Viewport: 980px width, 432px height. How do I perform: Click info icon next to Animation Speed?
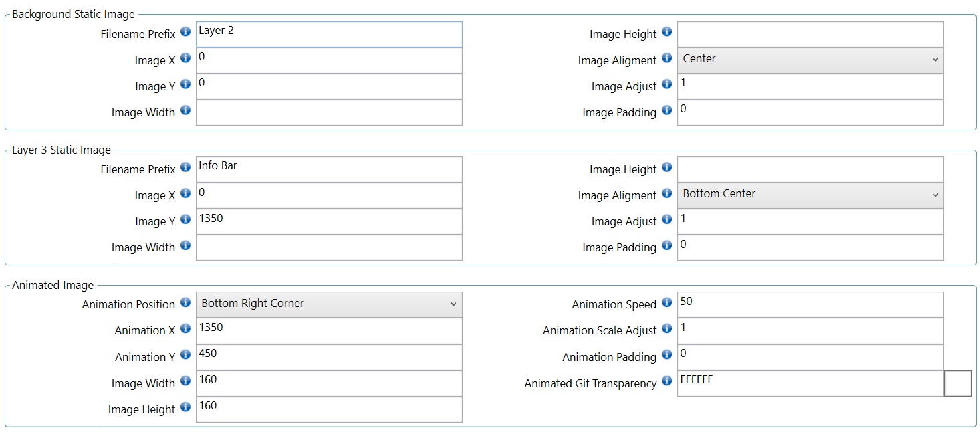(666, 302)
